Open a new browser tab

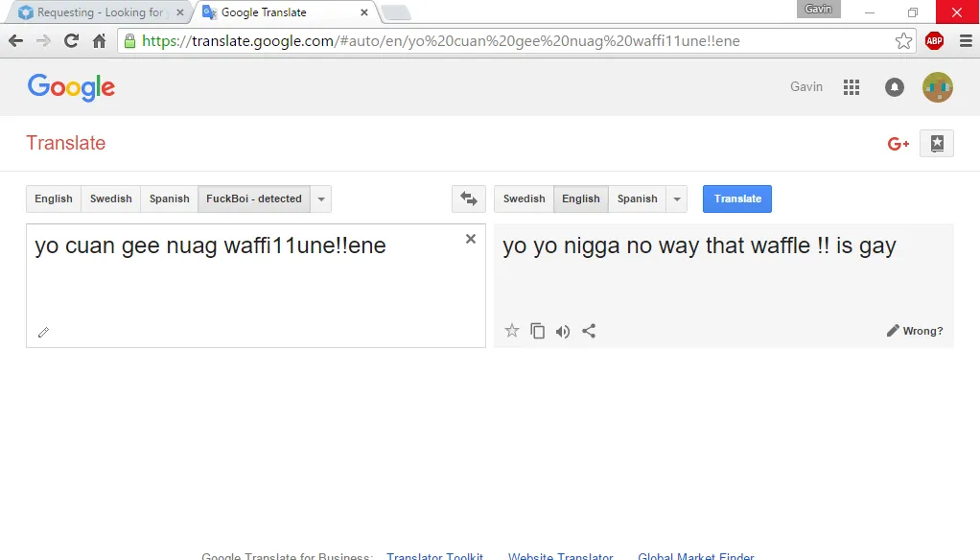(396, 12)
